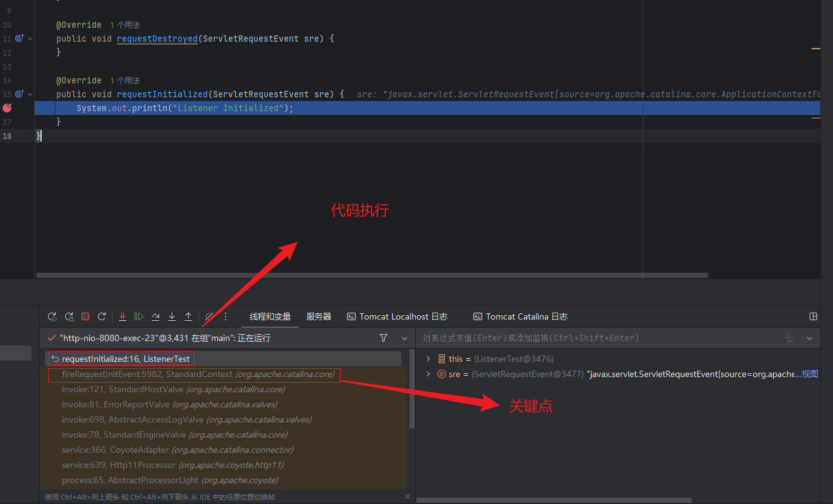Image resolution: width=833 pixels, height=504 pixels.
Task: Open the Tomcat Localhost 日志 tab
Action: tap(397, 316)
